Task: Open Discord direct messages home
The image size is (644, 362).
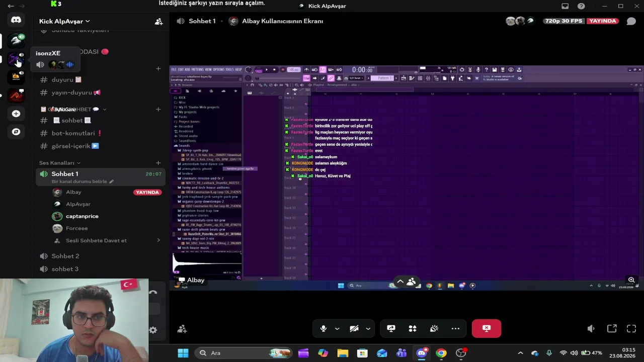Action: point(16,20)
